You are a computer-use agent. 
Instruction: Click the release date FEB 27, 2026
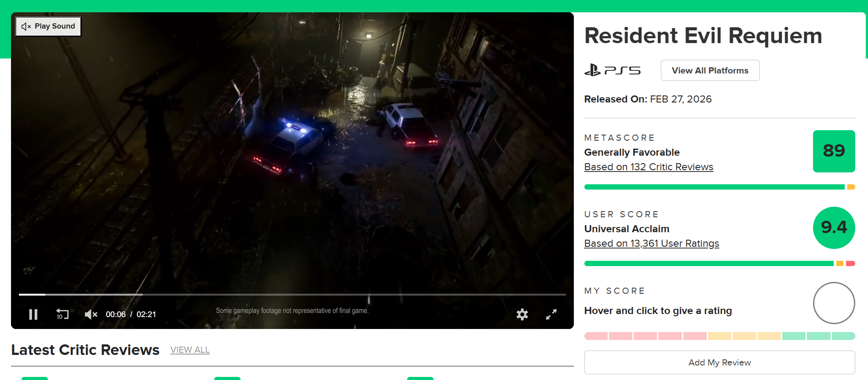[681, 99]
